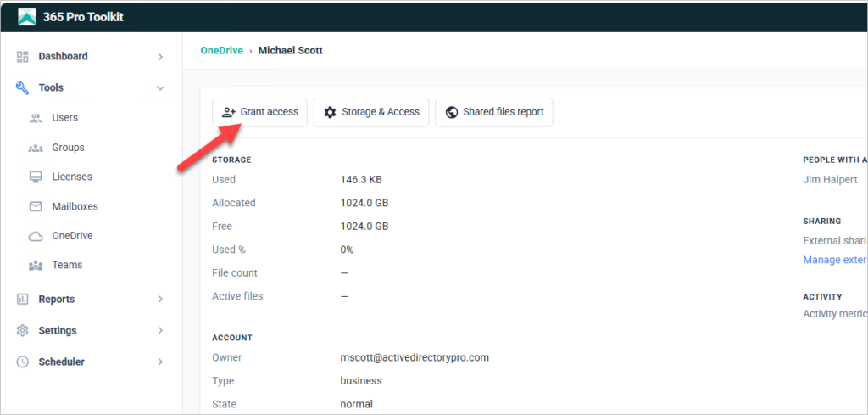Click the Used % value 0%

pyautogui.click(x=347, y=250)
